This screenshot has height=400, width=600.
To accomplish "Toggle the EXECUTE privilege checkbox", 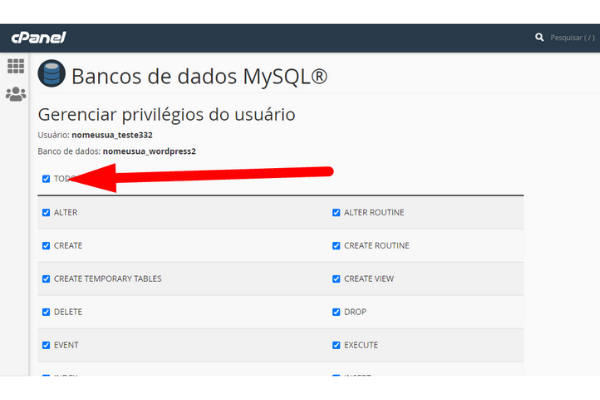I will (x=336, y=345).
